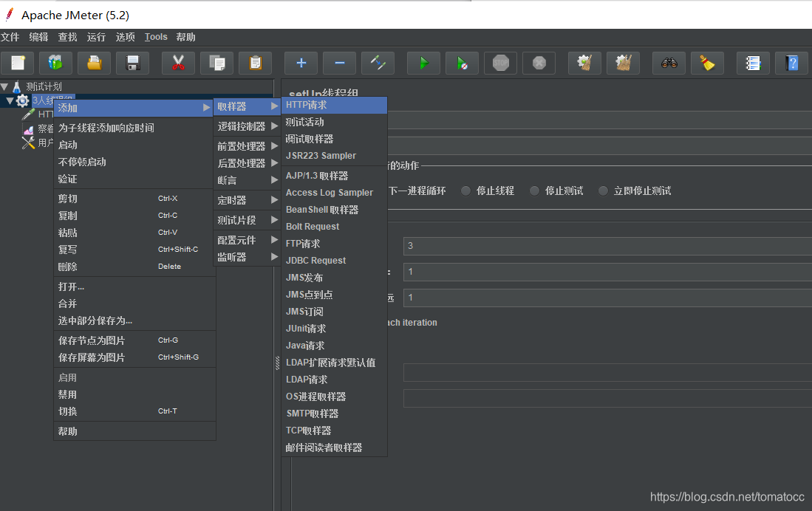The height and width of the screenshot is (511, 812).
Task: Open the Templates icon in toolbar
Action: (x=56, y=64)
